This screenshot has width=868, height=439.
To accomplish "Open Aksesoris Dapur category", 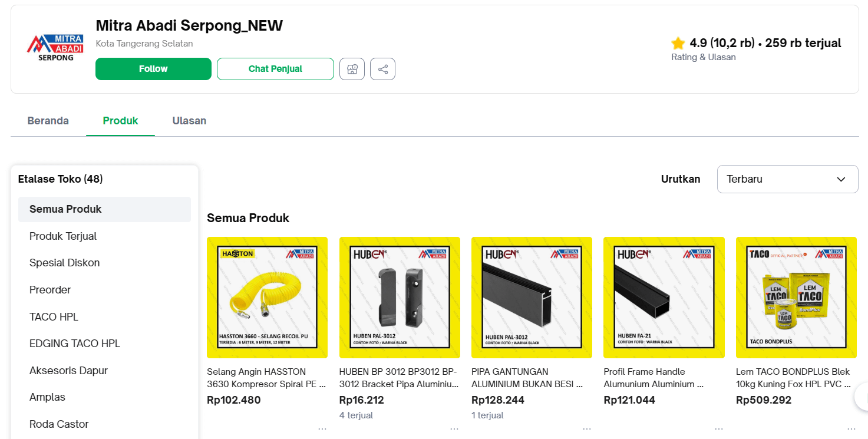I will coord(68,371).
